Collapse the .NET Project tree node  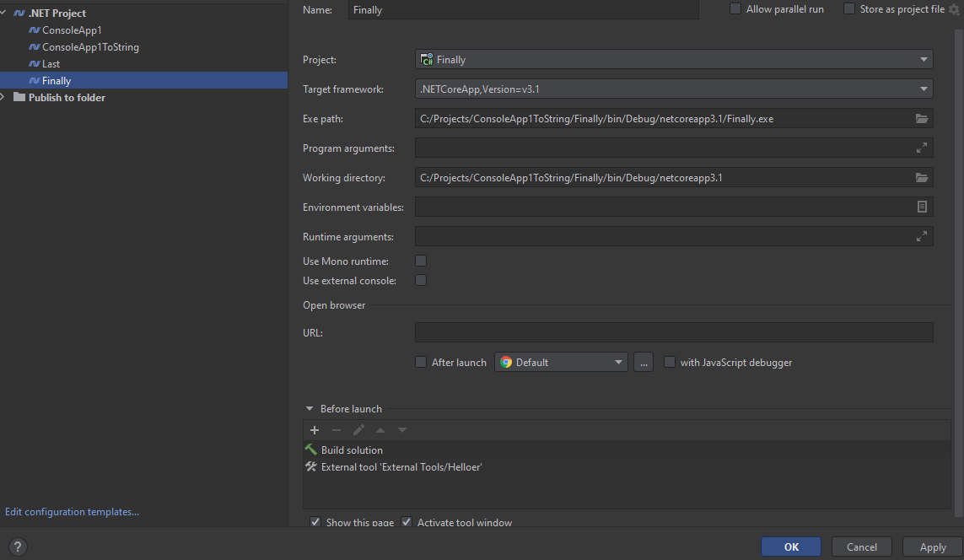click(3, 13)
